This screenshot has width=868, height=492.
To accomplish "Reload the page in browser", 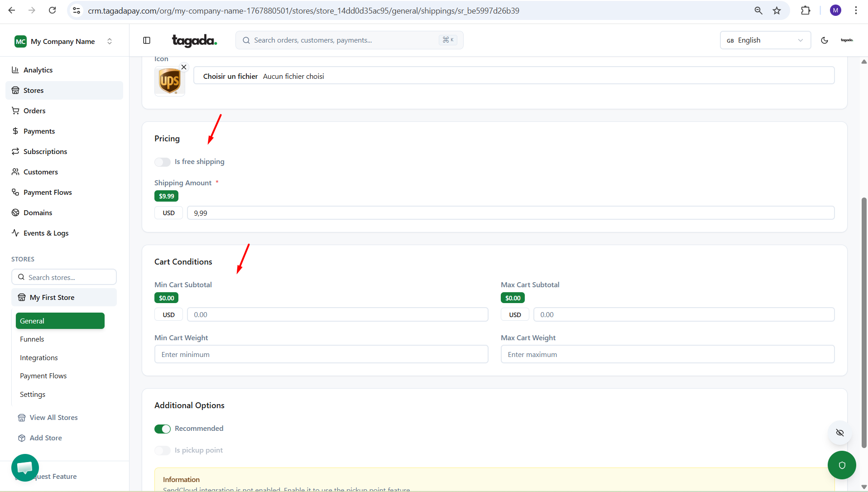I will click(53, 10).
